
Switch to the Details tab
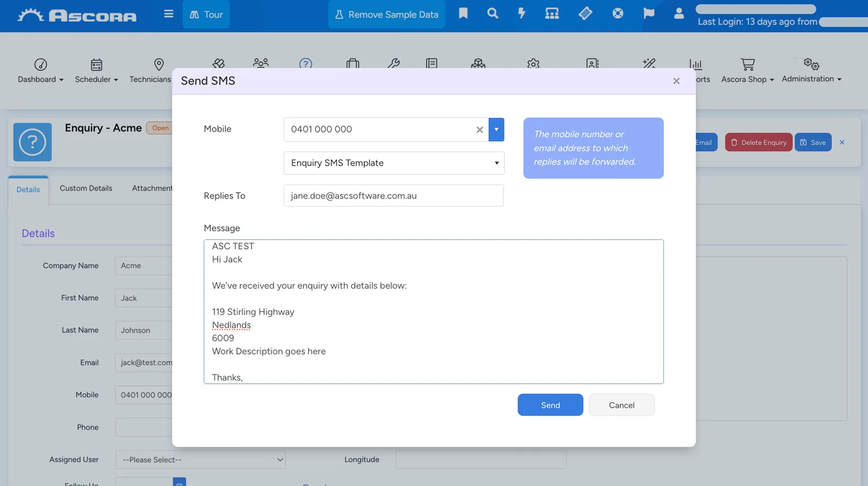tap(28, 189)
